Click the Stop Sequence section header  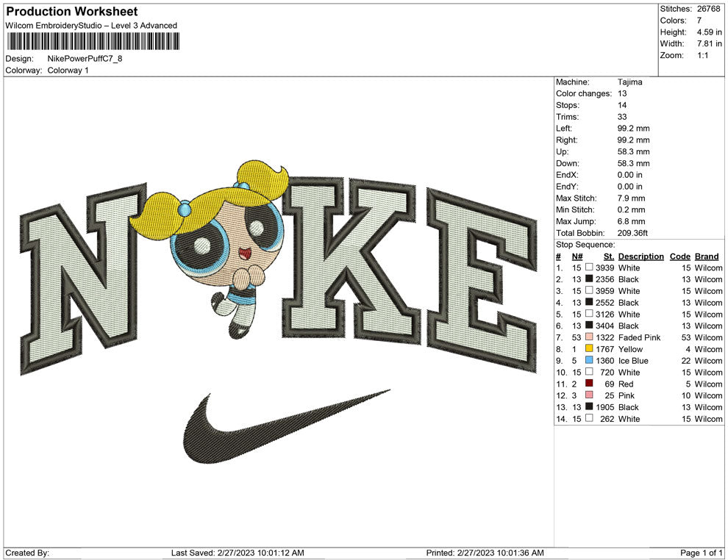click(585, 244)
